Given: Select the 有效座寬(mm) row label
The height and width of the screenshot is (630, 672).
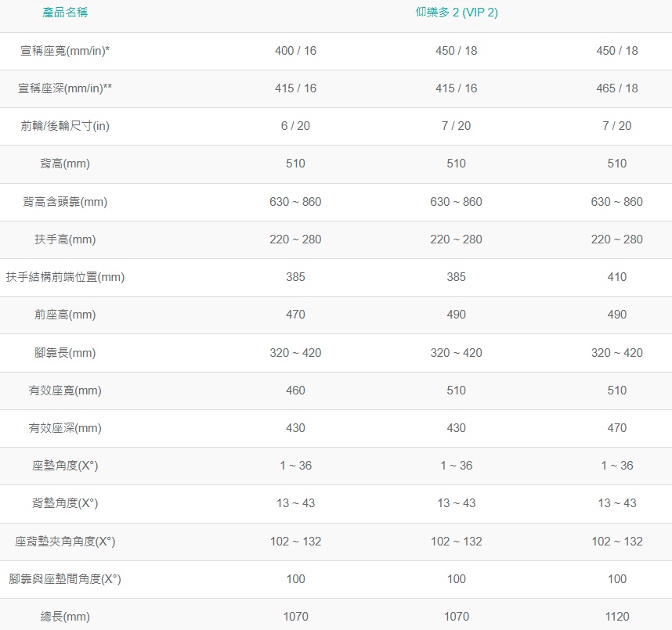Looking at the screenshot, I should coord(65,391).
